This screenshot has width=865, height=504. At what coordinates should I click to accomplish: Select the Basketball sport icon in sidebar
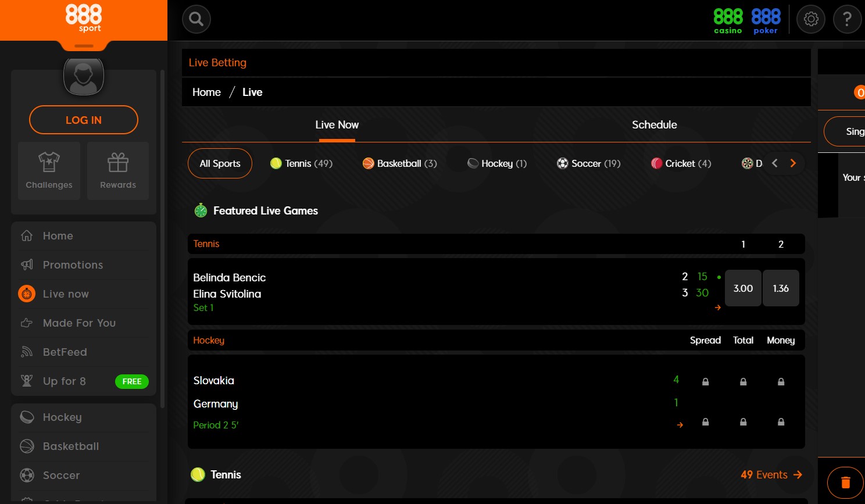click(27, 446)
